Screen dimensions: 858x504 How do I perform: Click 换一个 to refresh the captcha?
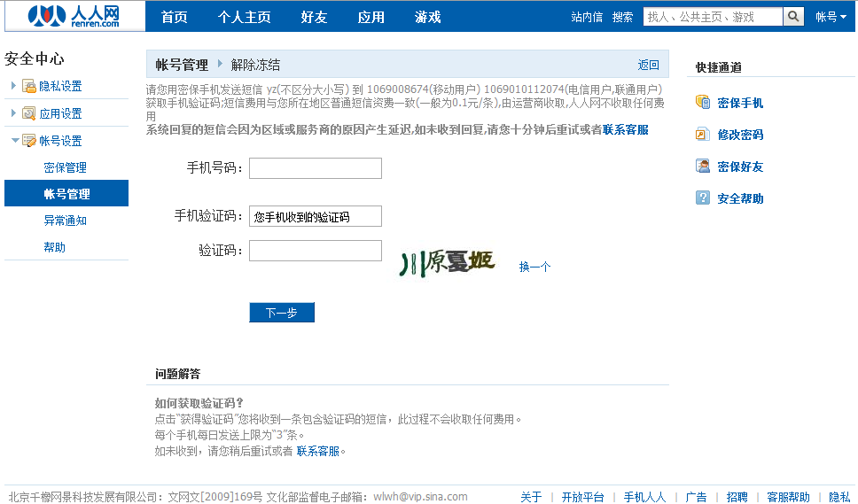[x=534, y=267]
